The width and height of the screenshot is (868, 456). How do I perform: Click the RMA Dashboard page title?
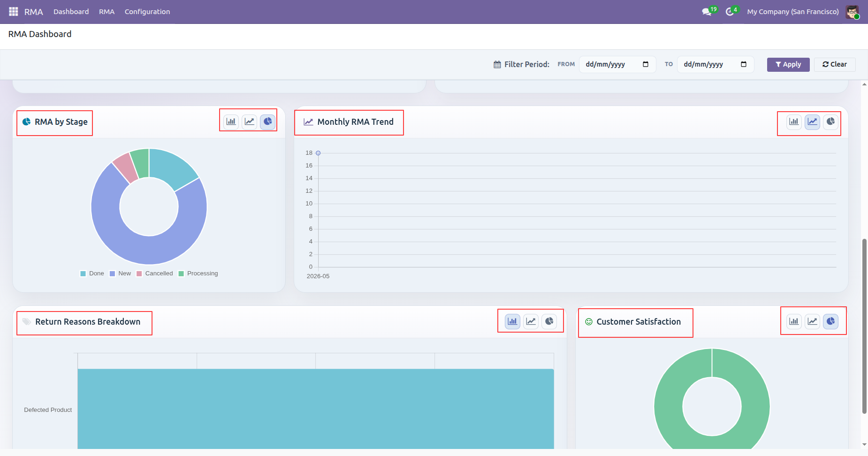(x=40, y=34)
